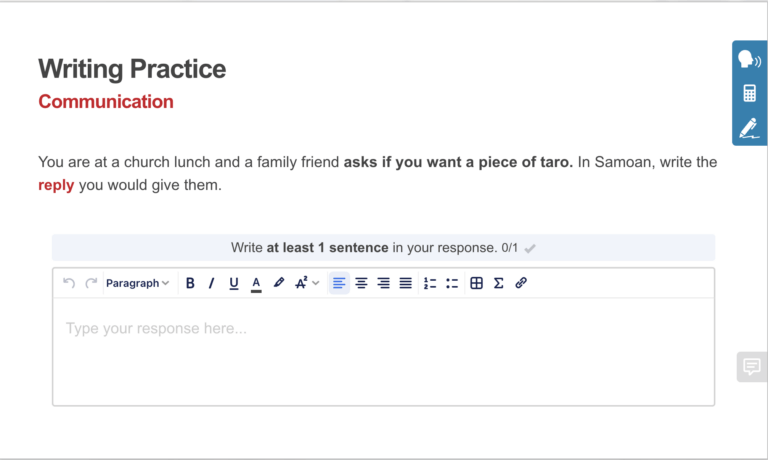
Task: Toggle italic formatting
Action: [x=211, y=283]
